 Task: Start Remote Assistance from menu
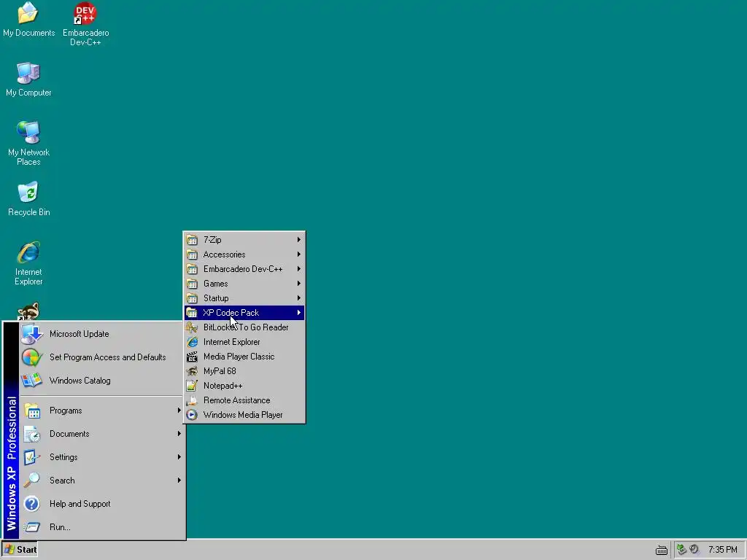pyautogui.click(x=244, y=400)
